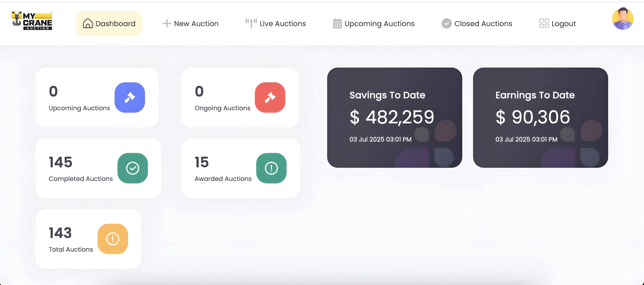The height and width of the screenshot is (285, 644).
Task: Click the My Crane Auction logo
Action: [x=32, y=21]
